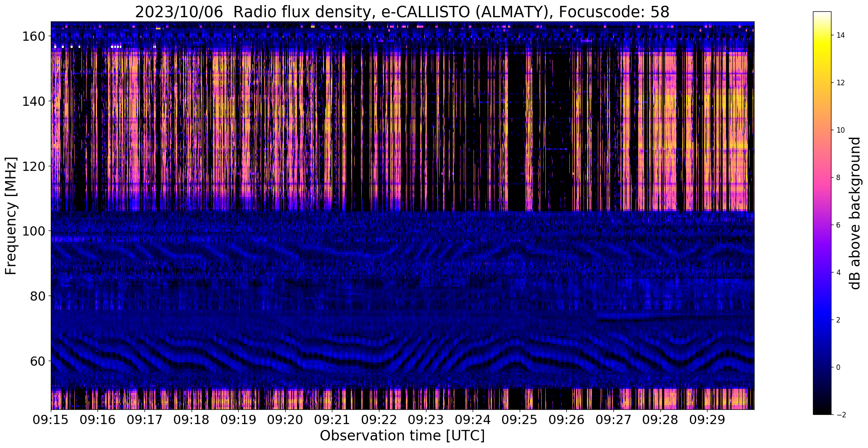The width and height of the screenshot is (868, 448).
Task: Click the 100 frequency tick label
Action: (x=33, y=231)
